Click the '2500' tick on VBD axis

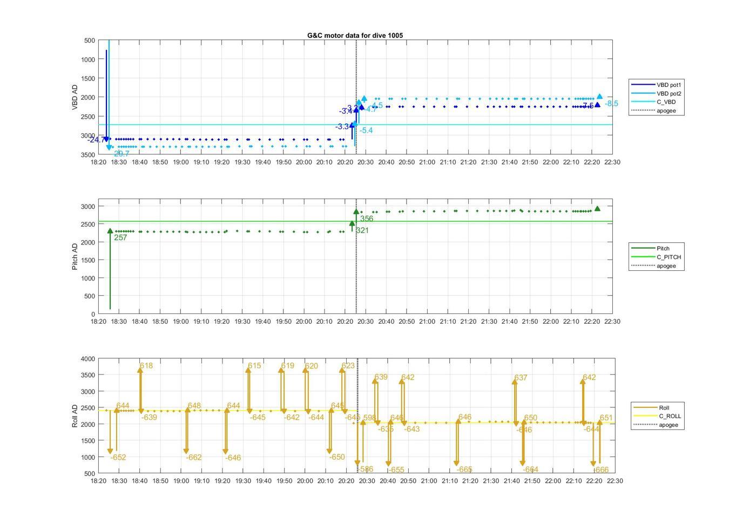[88, 117]
